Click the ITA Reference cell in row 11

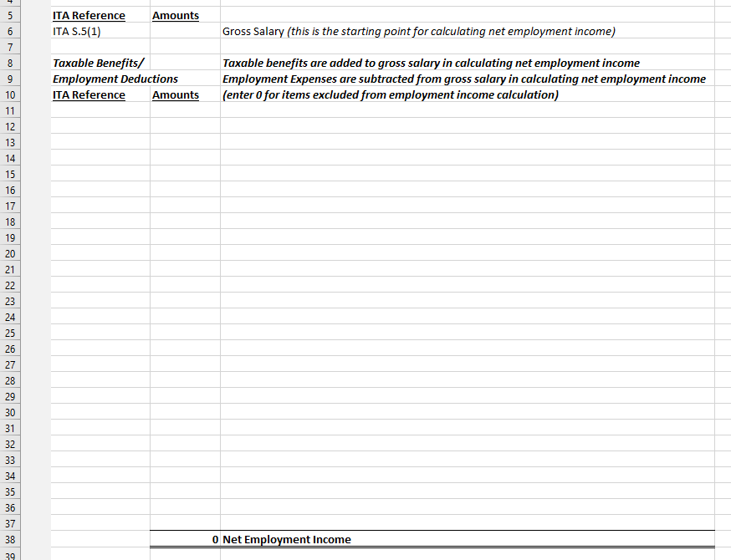(x=100, y=110)
